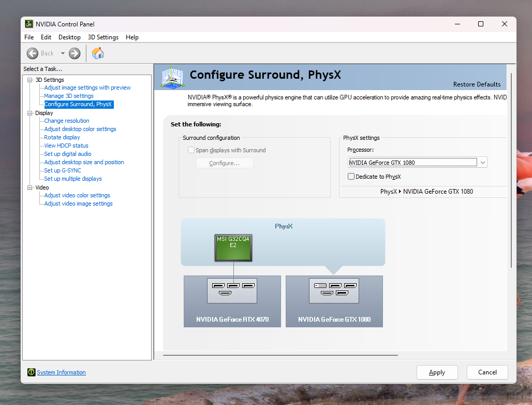The width and height of the screenshot is (532, 405).
Task: Click the MSI G32CQ4 monitor icon
Action: (233, 248)
